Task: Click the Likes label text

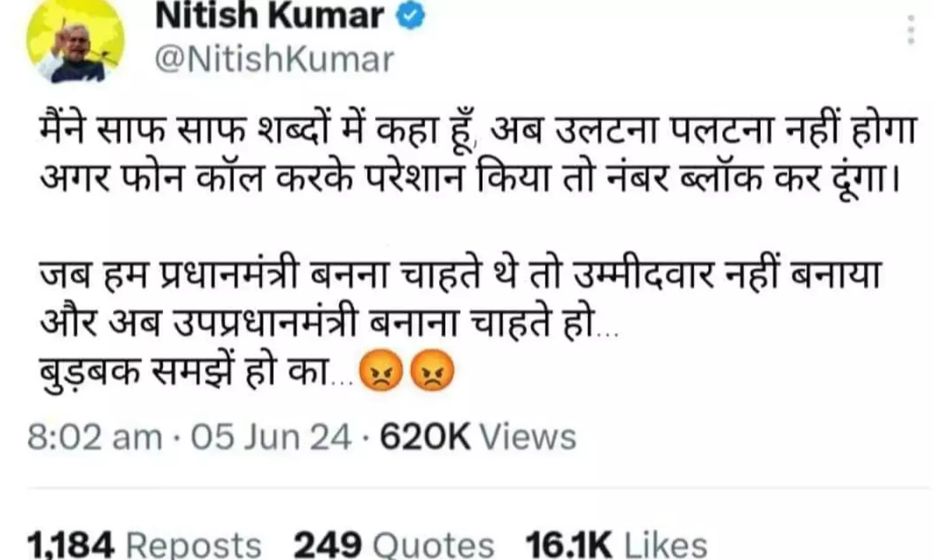Action: 666,546
